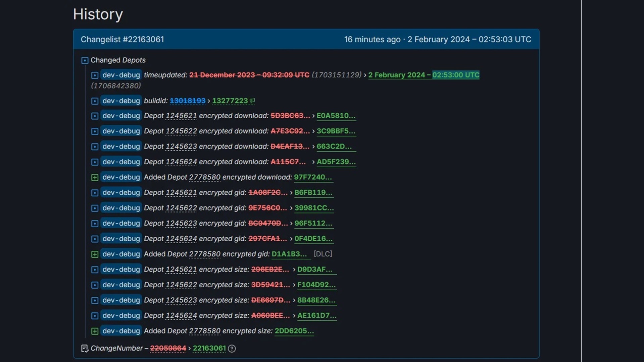
Task: Click the old buildid 13018193 link
Action: pyautogui.click(x=188, y=101)
